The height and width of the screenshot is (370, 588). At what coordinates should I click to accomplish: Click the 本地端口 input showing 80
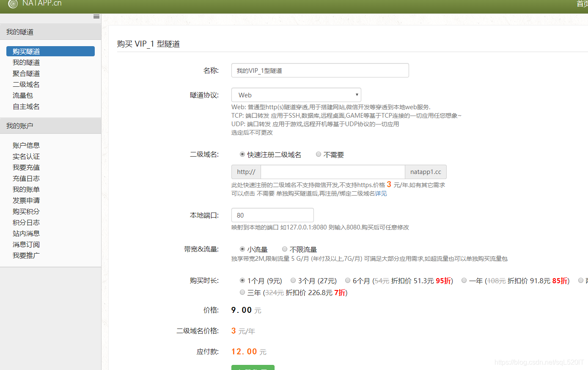tap(272, 215)
